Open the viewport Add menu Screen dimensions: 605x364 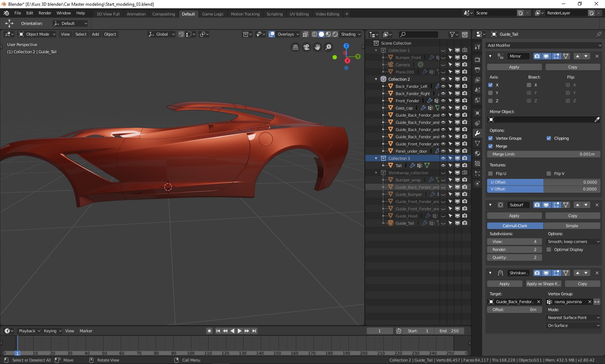coord(95,34)
